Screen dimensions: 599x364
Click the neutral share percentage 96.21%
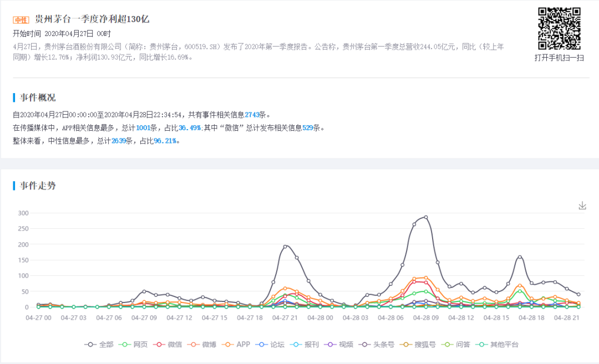tap(165, 141)
